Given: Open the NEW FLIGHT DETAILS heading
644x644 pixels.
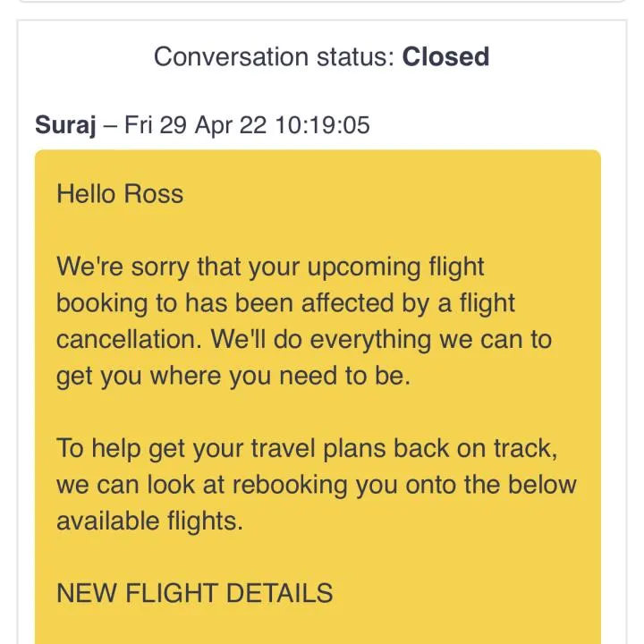Looking at the screenshot, I should [x=195, y=593].
